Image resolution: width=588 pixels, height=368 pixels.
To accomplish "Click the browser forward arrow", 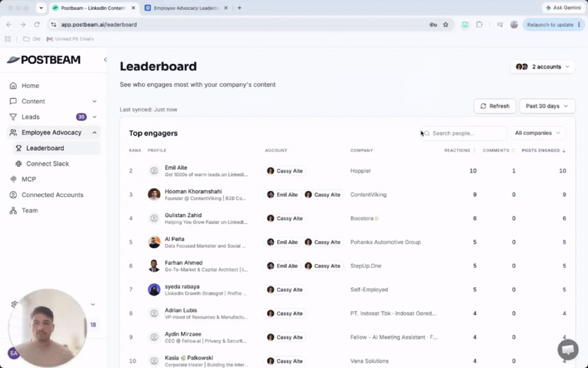I will click(x=23, y=25).
